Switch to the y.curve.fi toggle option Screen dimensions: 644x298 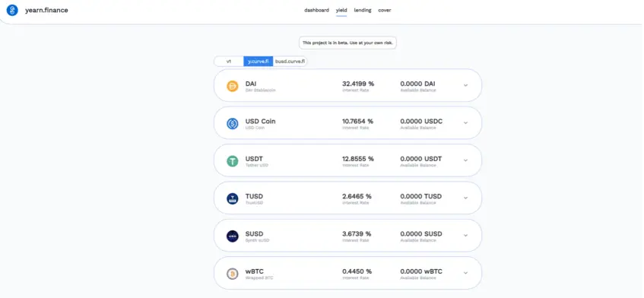(x=259, y=61)
